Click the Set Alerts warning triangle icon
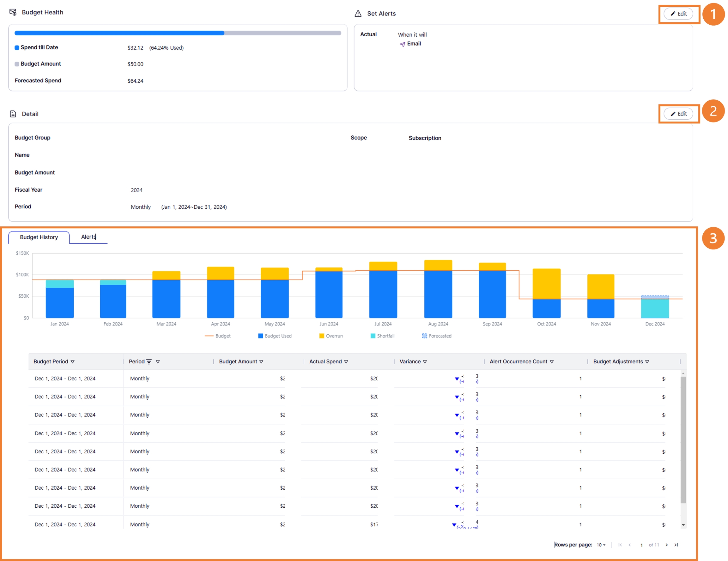Image resolution: width=728 pixels, height=561 pixels. 358,14
